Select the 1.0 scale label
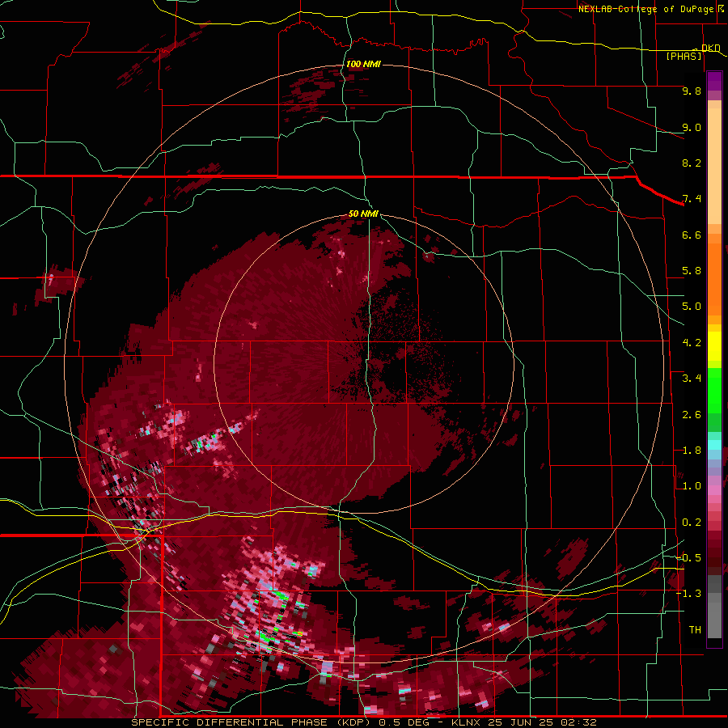The width and height of the screenshot is (728, 728). (x=692, y=486)
